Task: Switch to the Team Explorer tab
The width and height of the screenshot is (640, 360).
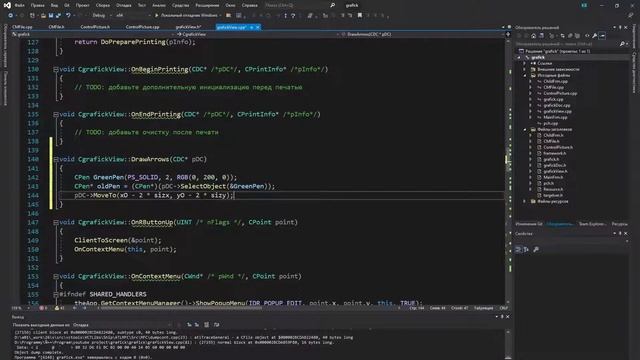Action: (x=592, y=224)
